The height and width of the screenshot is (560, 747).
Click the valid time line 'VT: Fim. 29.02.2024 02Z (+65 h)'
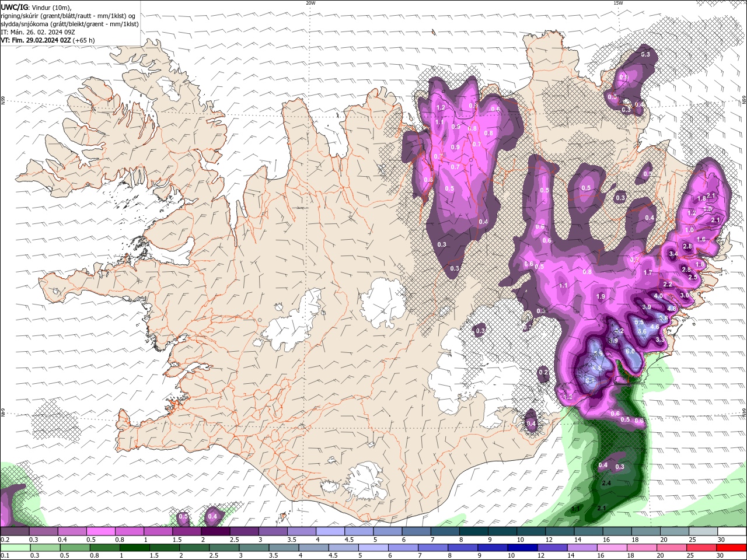48,40
